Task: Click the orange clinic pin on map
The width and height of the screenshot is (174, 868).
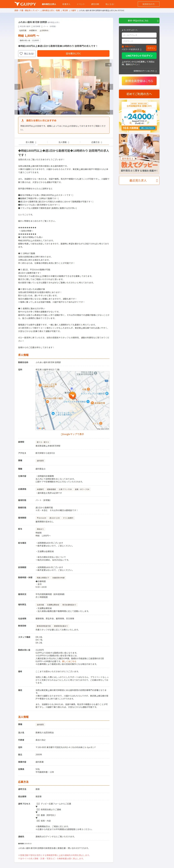Action: tap(72, 396)
